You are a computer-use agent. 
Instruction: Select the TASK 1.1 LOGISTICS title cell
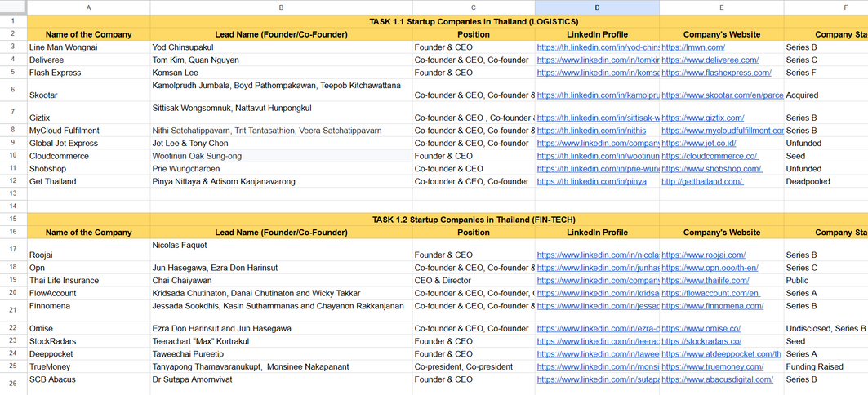coord(474,21)
